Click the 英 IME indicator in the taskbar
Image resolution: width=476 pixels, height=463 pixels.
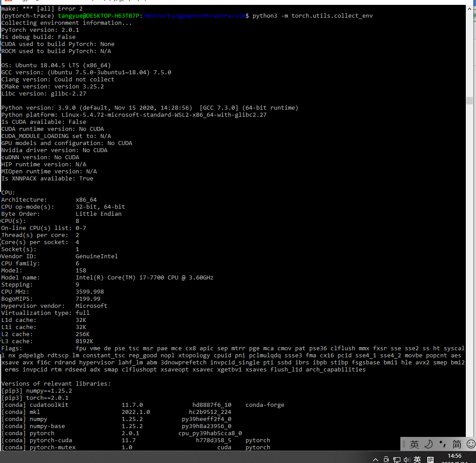(x=417, y=459)
